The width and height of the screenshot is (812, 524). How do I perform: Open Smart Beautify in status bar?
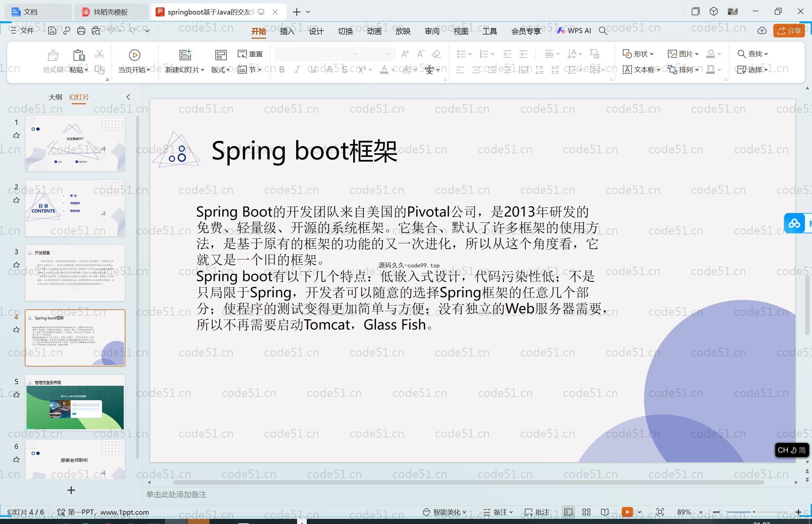(445, 512)
